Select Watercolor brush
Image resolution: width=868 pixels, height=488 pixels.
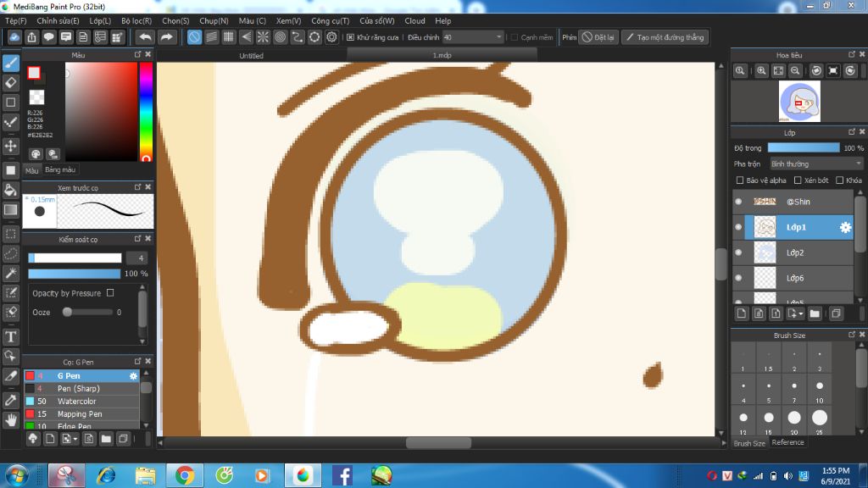coord(81,401)
